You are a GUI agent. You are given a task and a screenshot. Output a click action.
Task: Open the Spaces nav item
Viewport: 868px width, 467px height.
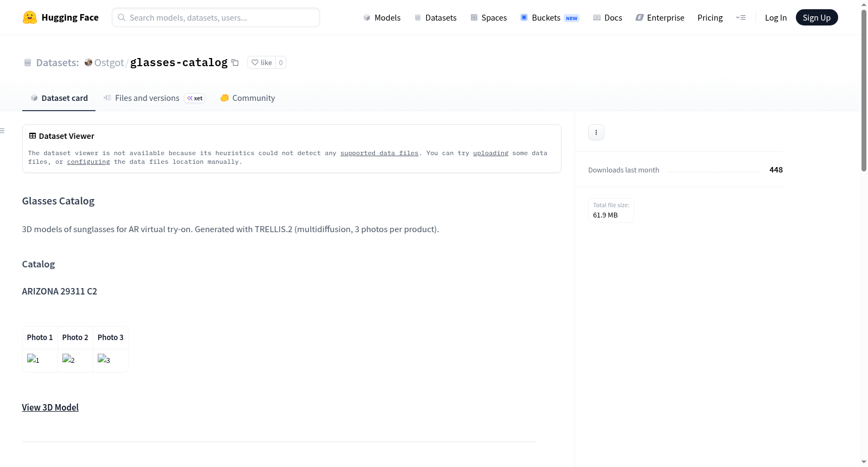(489, 17)
